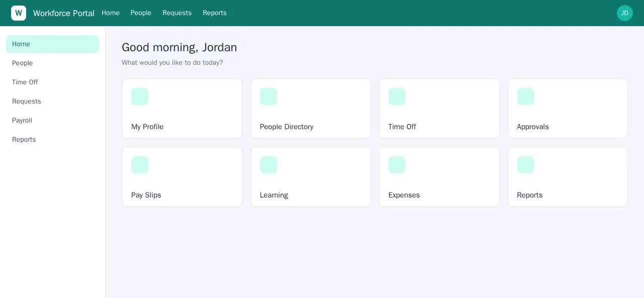Select Reports in the left sidebar
Viewport: 644px width, 298px height.
click(x=52, y=140)
